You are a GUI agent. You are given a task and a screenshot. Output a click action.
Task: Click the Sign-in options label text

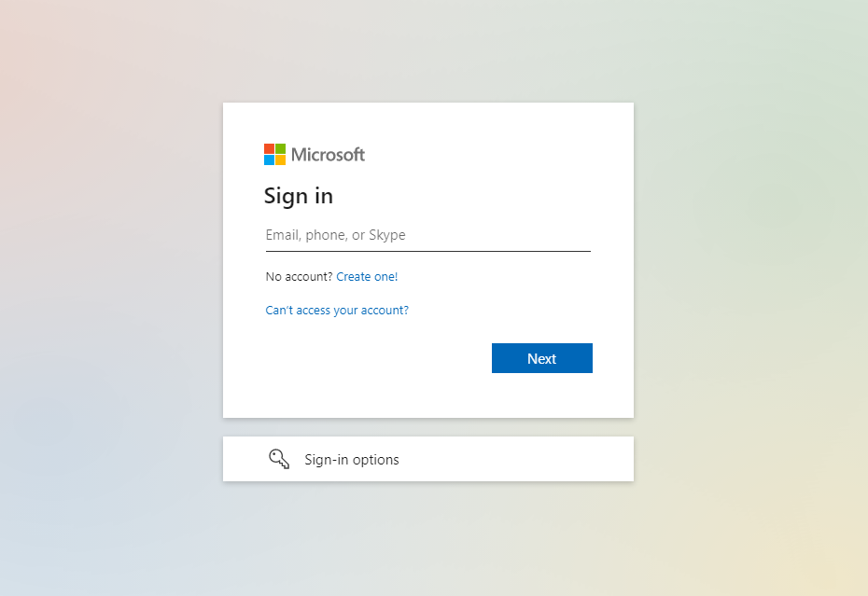click(x=352, y=460)
